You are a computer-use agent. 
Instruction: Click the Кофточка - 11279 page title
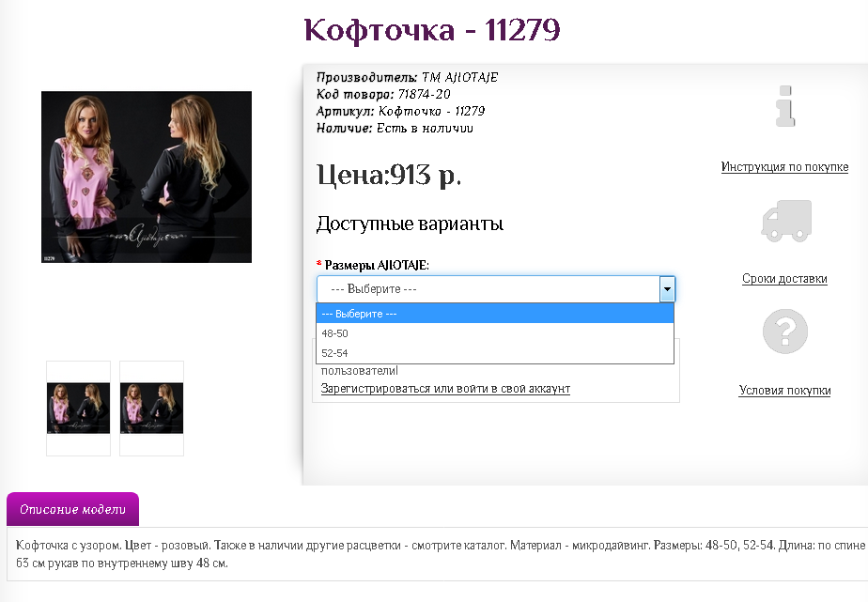click(432, 30)
